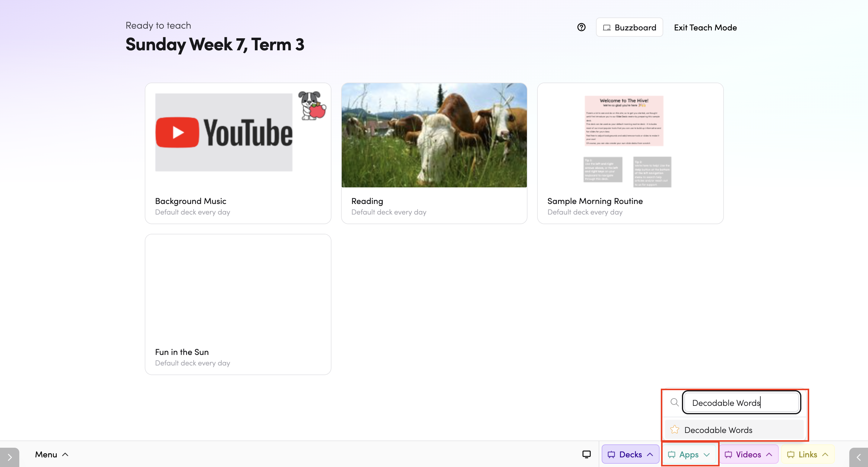This screenshot has height=467, width=868.
Task: Click the Buzzboard laptop icon
Action: point(607,28)
